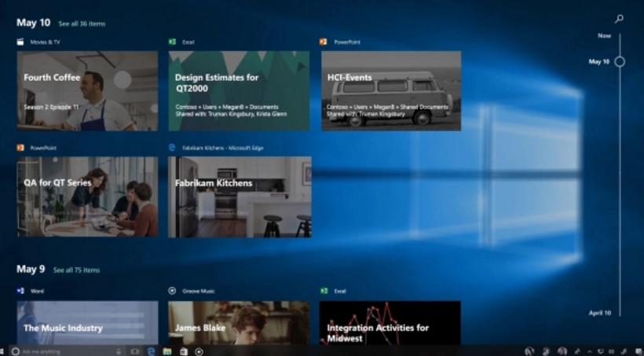Image resolution: width=644 pixels, height=356 pixels.
Task: Click See all 75 items link
Action: coord(76,270)
